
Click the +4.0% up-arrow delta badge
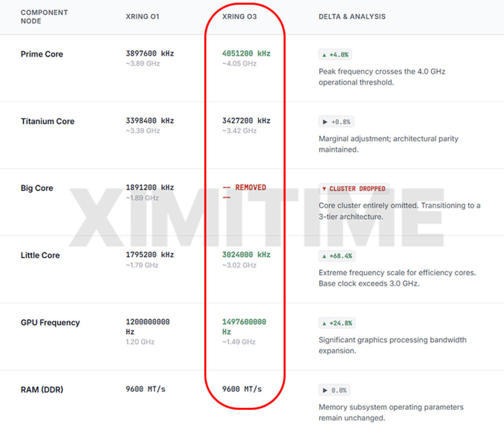coord(335,55)
